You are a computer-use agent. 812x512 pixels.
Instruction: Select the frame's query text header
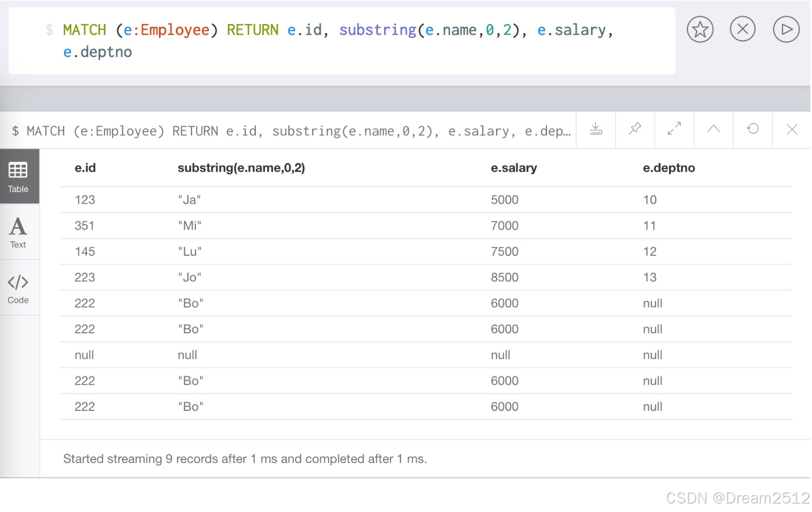pos(292,131)
